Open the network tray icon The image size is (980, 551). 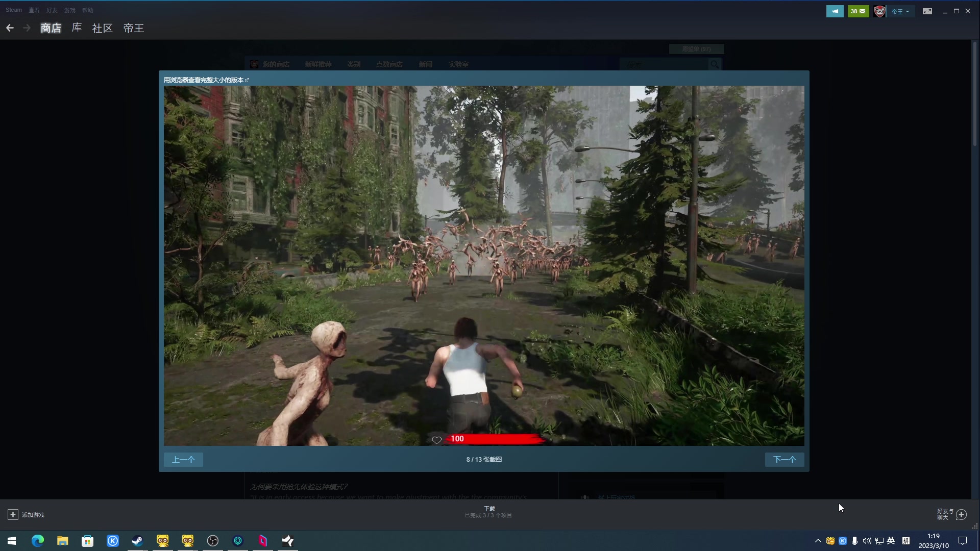click(879, 541)
